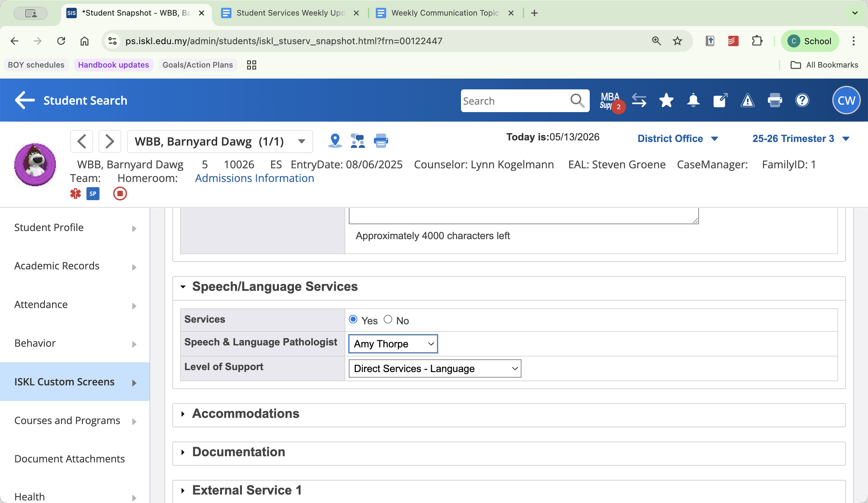The height and width of the screenshot is (503, 868).
Task: Click the red stop circle alert icon
Action: pyautogui.click(x=120, y=193)
